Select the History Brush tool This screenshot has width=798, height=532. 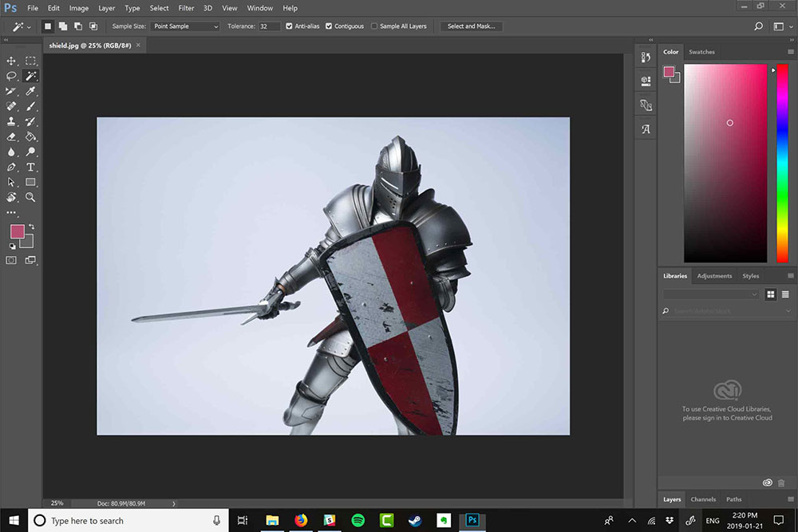coord(30,121)
